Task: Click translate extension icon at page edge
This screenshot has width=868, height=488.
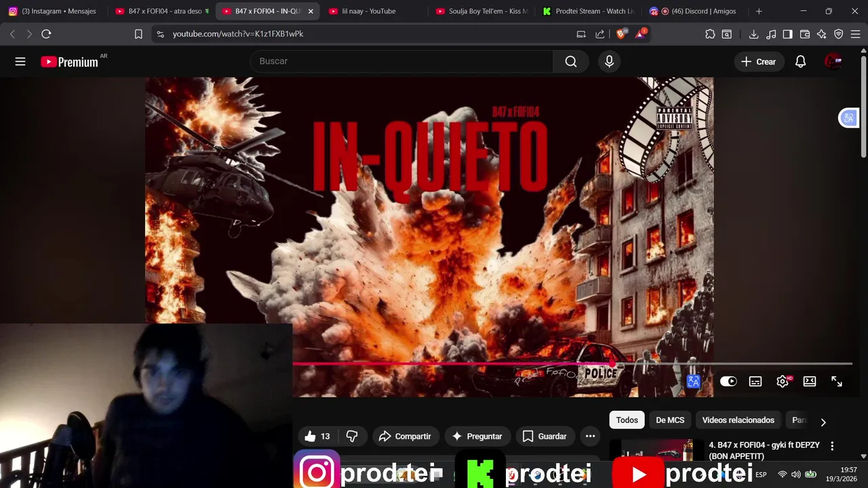Action: (848, 118)
